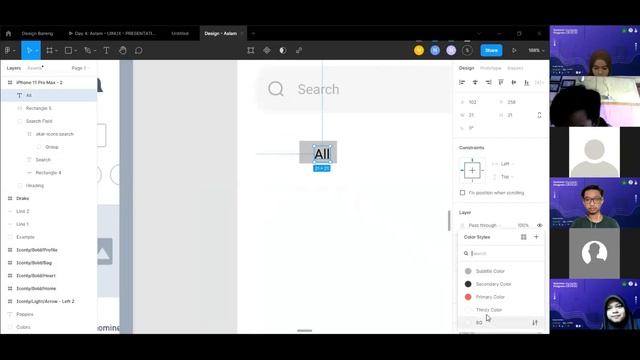640x360 pixels.
Task: Open the Move tool options arrow
Action: click(x=37, y=51)
